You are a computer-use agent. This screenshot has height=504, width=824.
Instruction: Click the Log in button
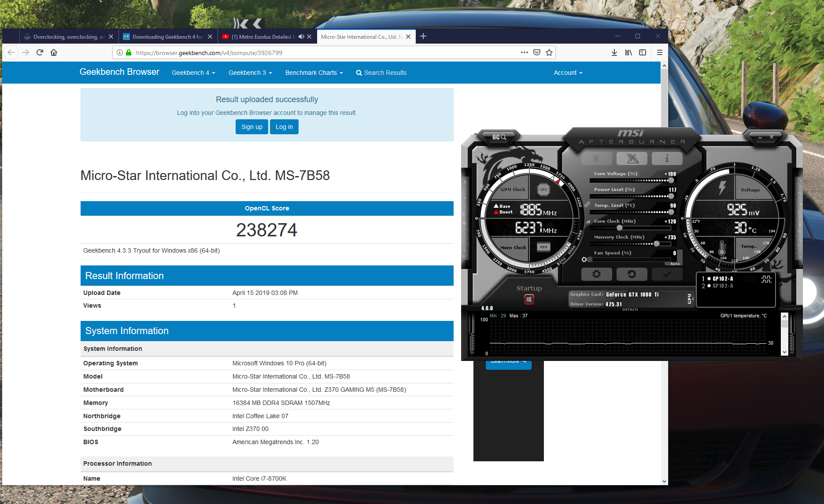(284, 127)
